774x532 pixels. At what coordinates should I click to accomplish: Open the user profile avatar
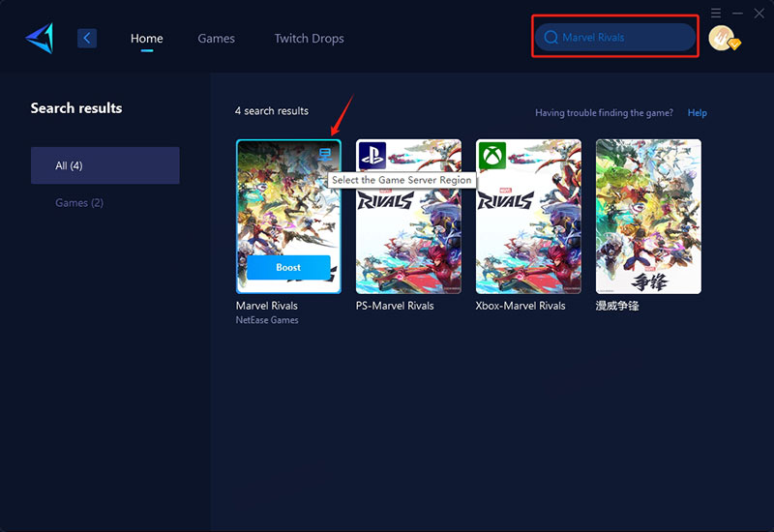pos(722,38)
